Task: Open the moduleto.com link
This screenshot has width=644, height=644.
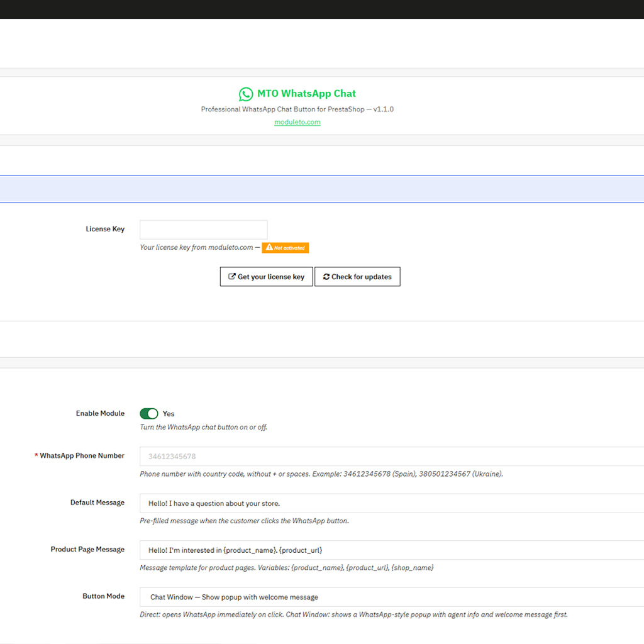Action: point(297,122)
